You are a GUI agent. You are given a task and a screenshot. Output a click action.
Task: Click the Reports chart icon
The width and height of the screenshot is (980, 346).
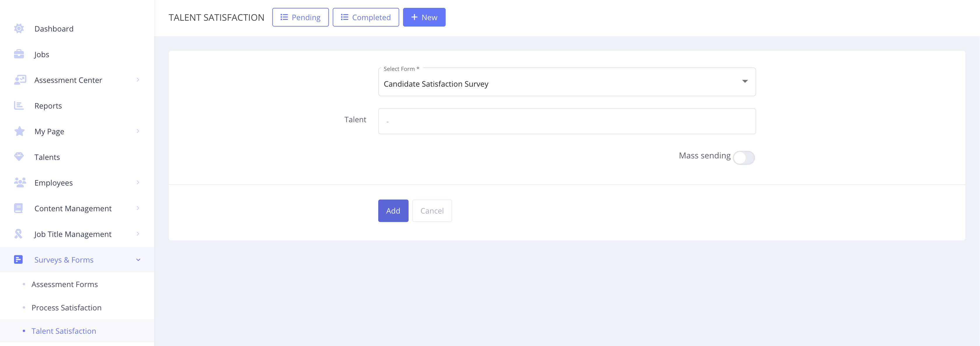pos(19,106)
